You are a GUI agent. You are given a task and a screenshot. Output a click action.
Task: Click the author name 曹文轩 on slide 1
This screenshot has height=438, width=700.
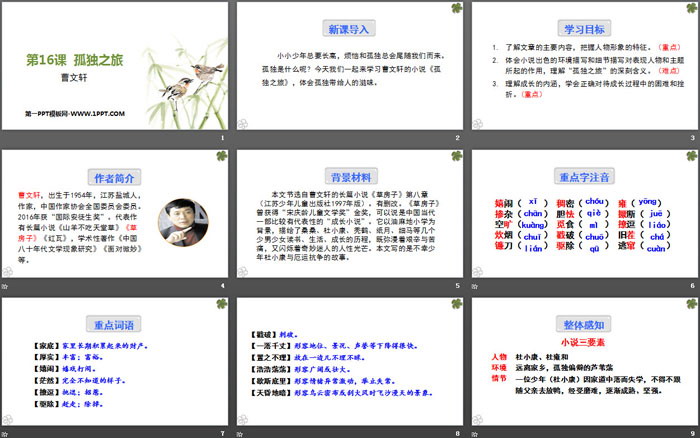pyautogui.click(x=74, y=78)
